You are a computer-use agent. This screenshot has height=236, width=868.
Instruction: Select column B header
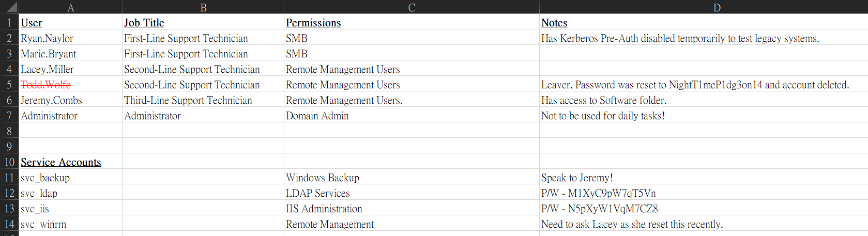click(203, 7)
